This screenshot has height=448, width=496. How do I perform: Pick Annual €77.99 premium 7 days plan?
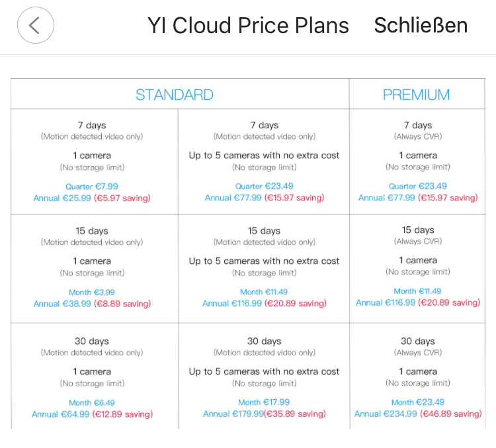[x=387, y=198]
